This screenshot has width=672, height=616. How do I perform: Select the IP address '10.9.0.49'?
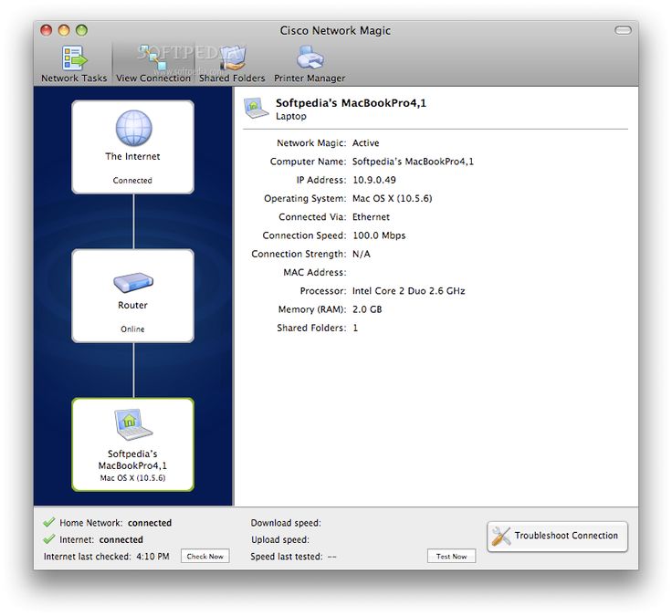click(x=374, y=180)
